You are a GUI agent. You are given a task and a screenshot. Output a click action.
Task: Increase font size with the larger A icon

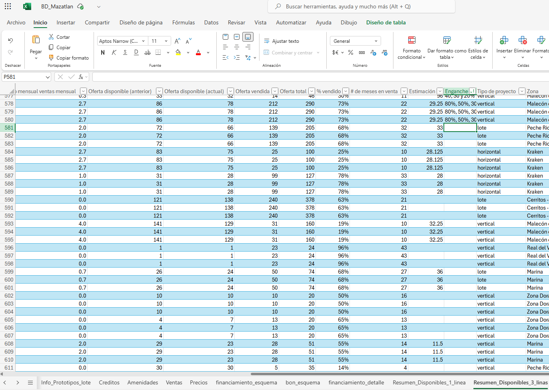click(178, 41)
